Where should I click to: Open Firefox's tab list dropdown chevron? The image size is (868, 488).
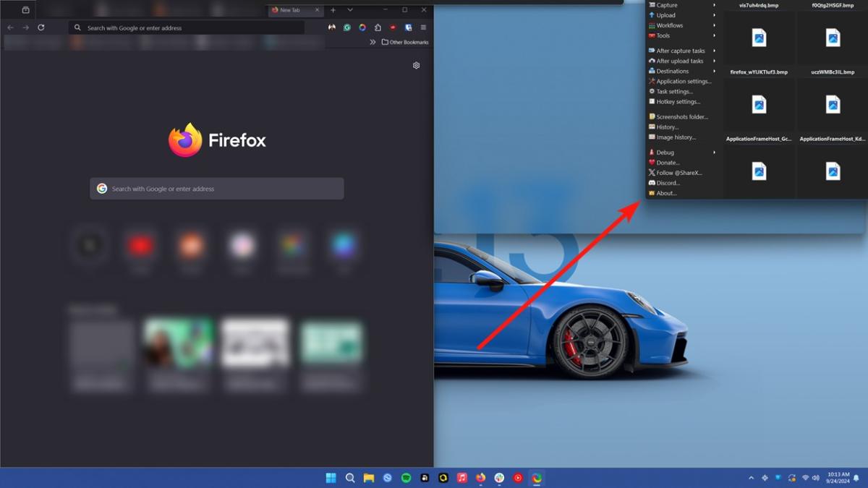[x=349, y=10]
